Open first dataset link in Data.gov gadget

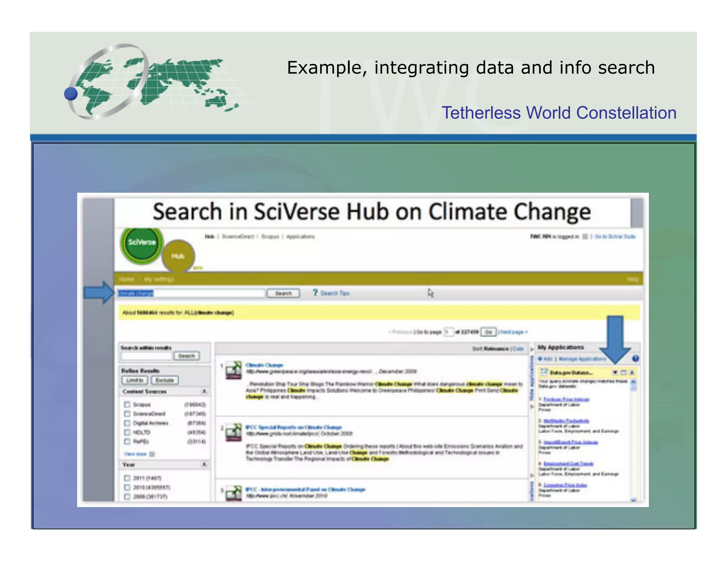(566, 399)
